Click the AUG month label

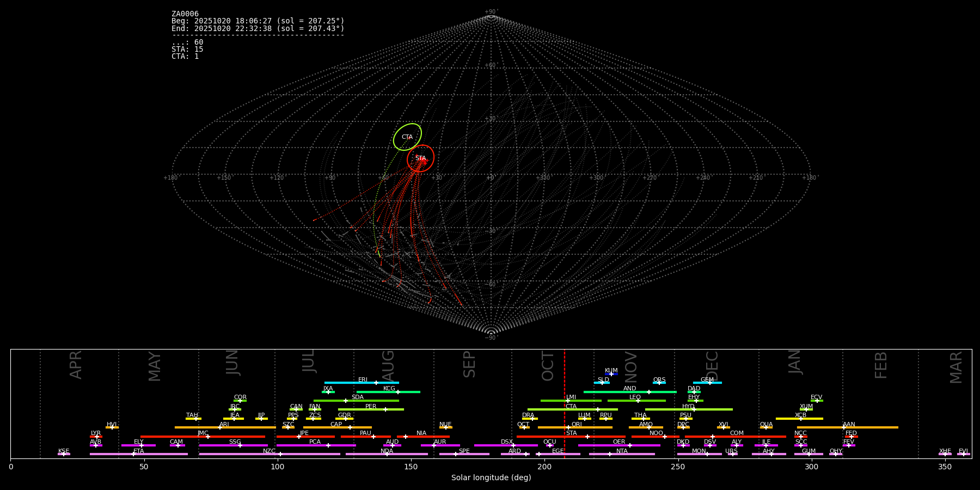[x=388, y=366]
